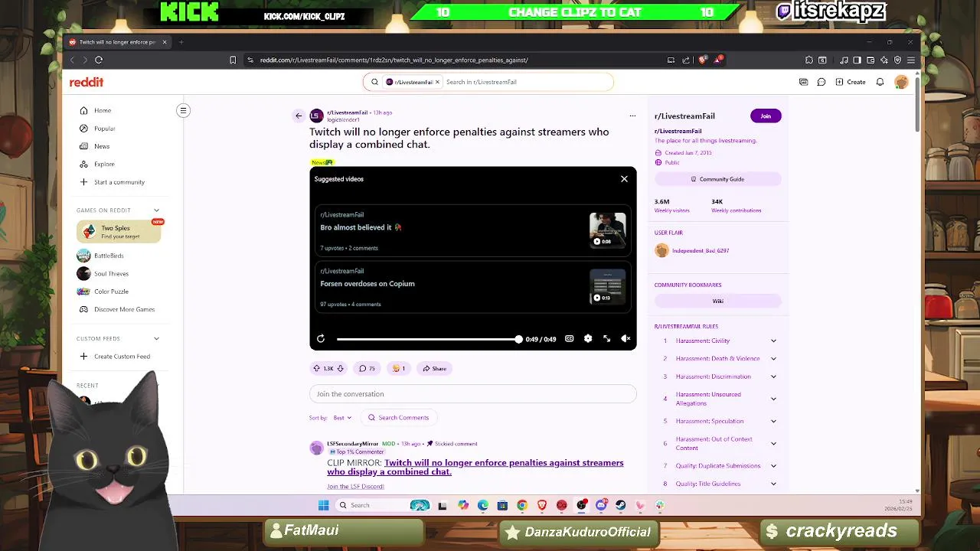Viewport: 980px width, 551px height.
Task: Open 'Bro almost believed it' video thumbnail
Action: 608,230
